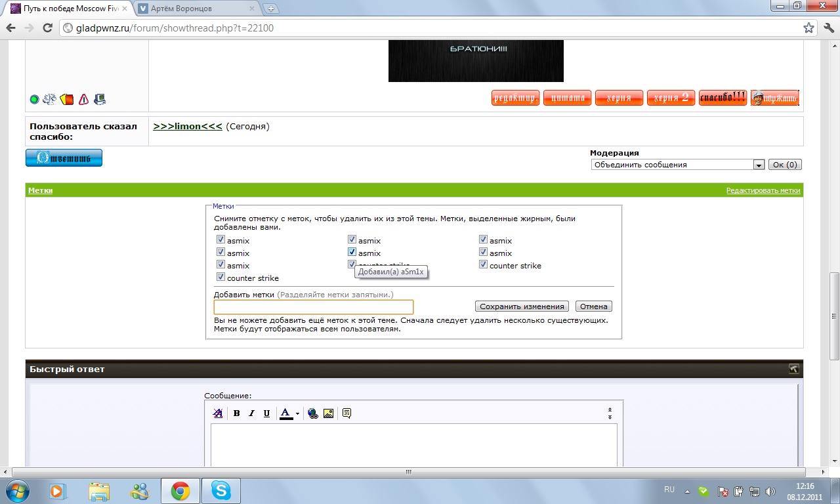Click the red warning triangle icon
The height and width of the screenshot is (504, 840).
click(x=83, y=100)
